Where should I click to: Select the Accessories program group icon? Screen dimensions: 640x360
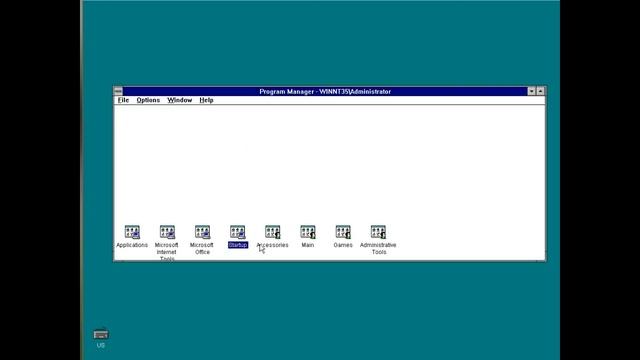tap(272, 232)
